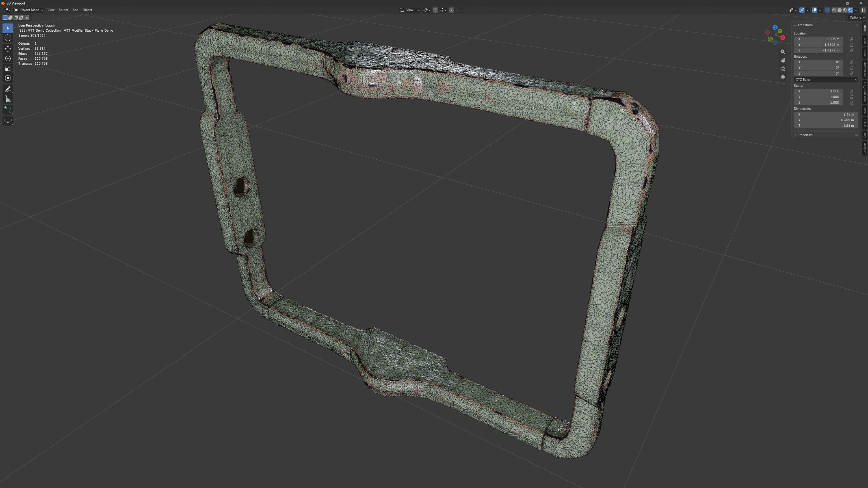
Task: Select the Cursor tool in toolbar
Action: point(8,38)
